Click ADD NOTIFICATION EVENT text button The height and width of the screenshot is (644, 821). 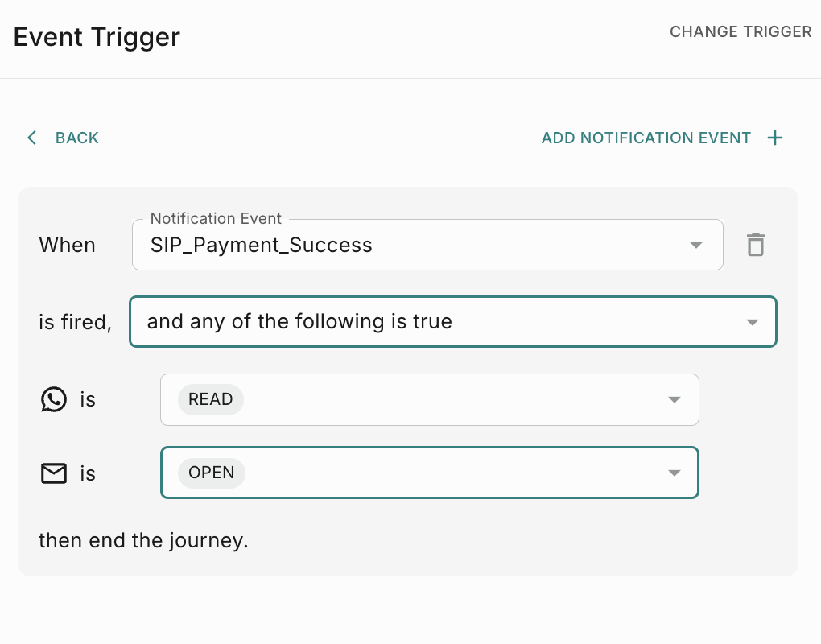pyautogui.click(x=646, y=138)
